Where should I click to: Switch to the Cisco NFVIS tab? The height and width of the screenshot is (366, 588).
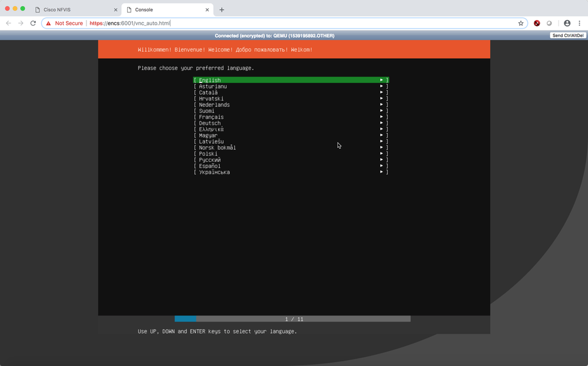(x=76, y=10)
